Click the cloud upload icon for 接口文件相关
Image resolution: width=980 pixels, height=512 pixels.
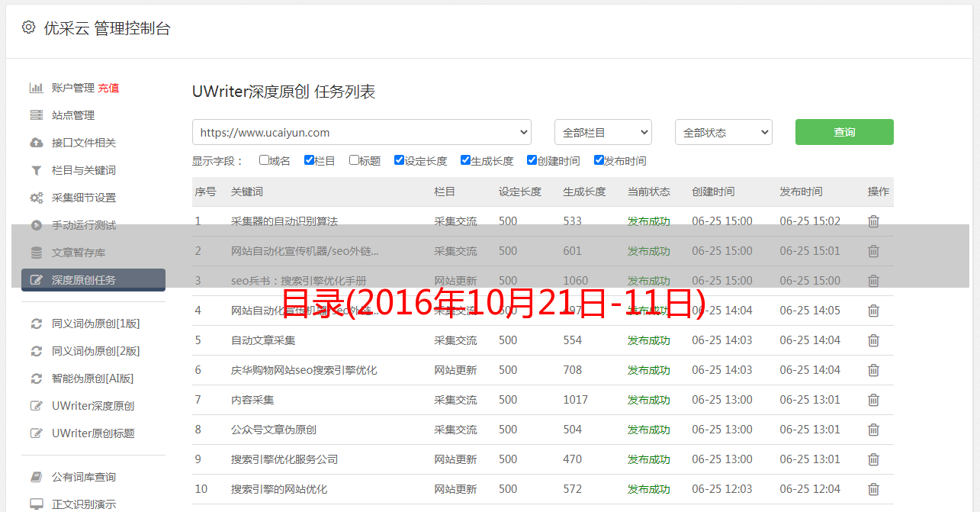(36, 143)
